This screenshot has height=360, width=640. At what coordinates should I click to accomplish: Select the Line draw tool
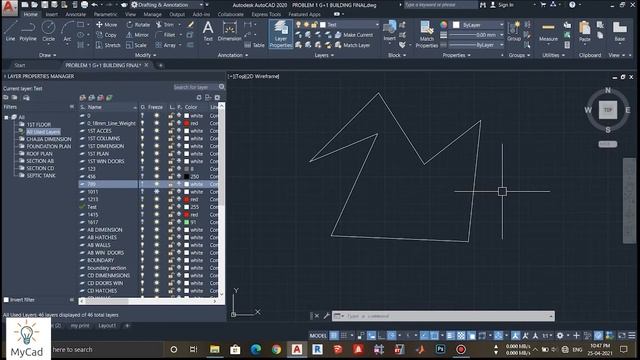(x=10, y=31)
